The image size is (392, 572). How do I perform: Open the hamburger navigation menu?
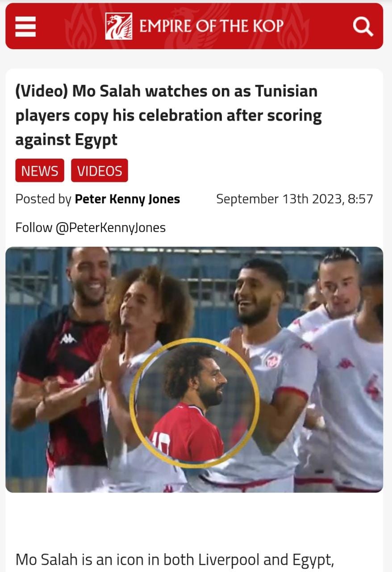point(25,26)
